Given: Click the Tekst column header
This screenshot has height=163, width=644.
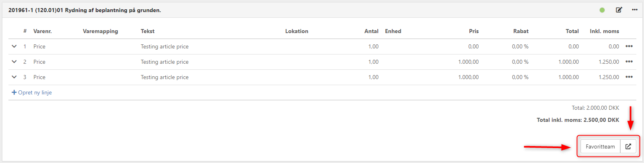Looking at the screenshot, I should (x=148, y=31).
